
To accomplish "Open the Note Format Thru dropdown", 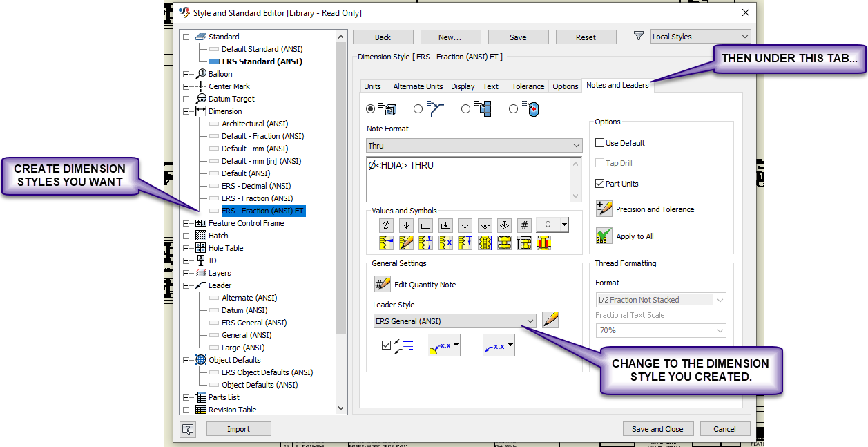I will (474, 146).
